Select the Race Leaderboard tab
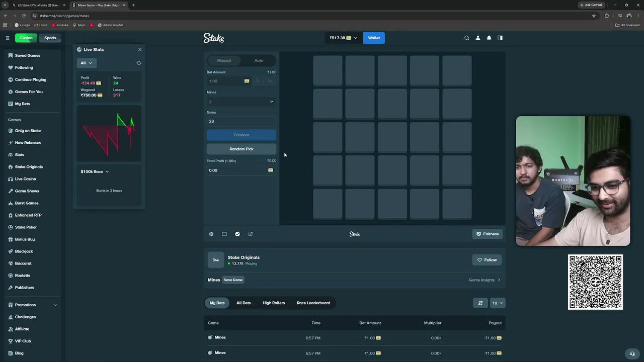Viewport: 644px width, 362px height. point(313,303)
